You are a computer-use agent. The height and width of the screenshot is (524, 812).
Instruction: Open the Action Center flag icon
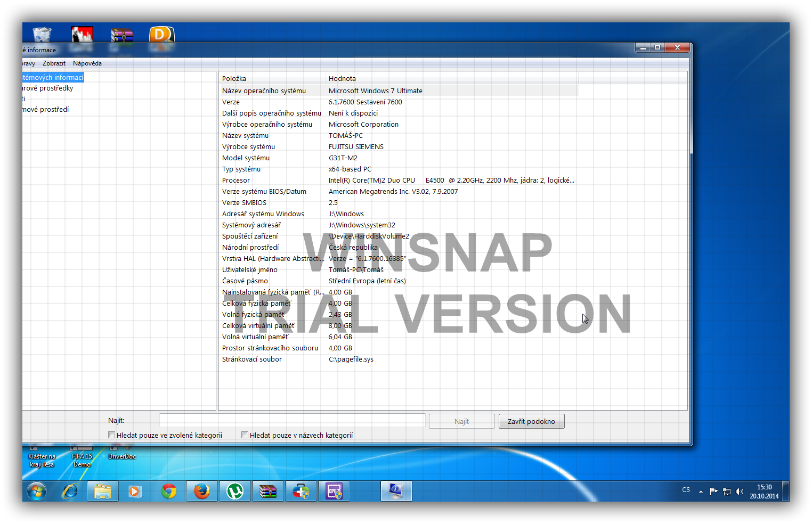click(713, 492)
